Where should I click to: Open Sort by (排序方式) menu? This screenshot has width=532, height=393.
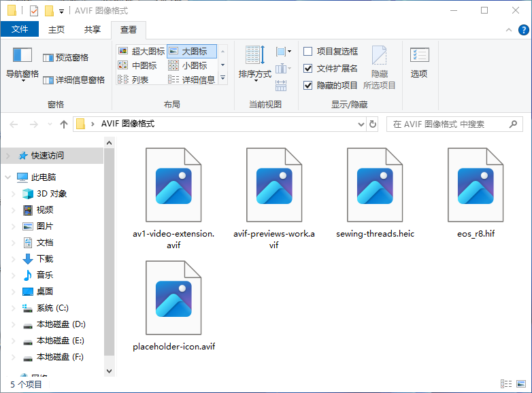click(x=255, y=63)
